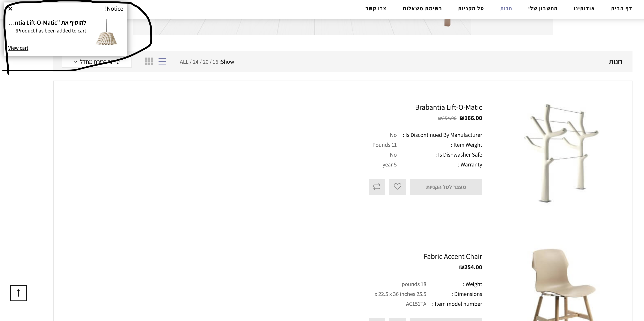Open the דף הבית menu item
This screenshot has height=321, width=644.
click(x=621, y=8)
